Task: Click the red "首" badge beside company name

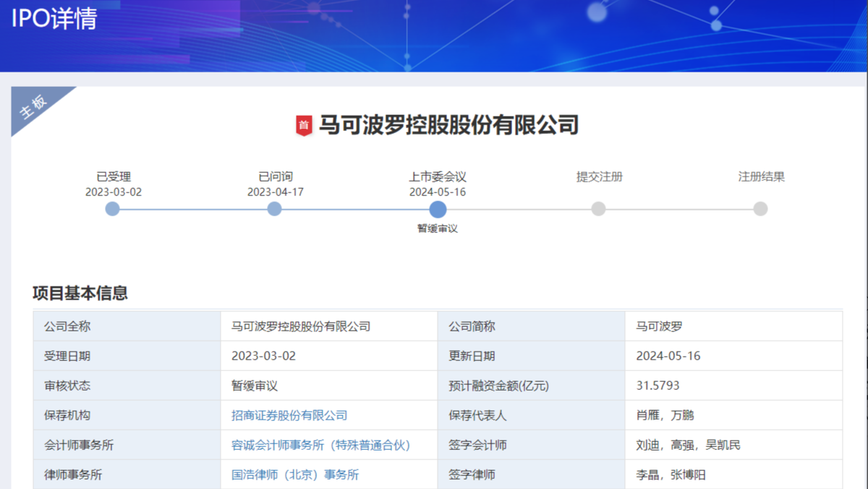Action: (x=304, y=126)
